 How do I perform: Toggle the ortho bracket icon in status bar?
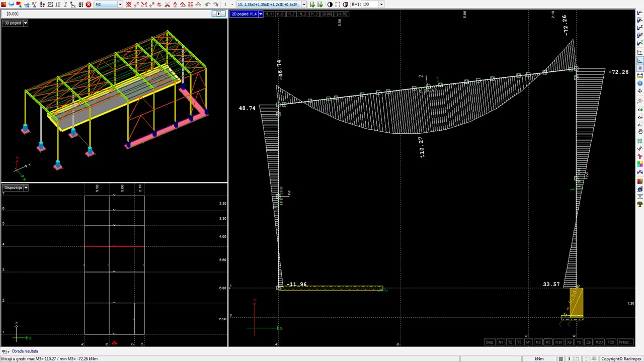coord(577,359)
